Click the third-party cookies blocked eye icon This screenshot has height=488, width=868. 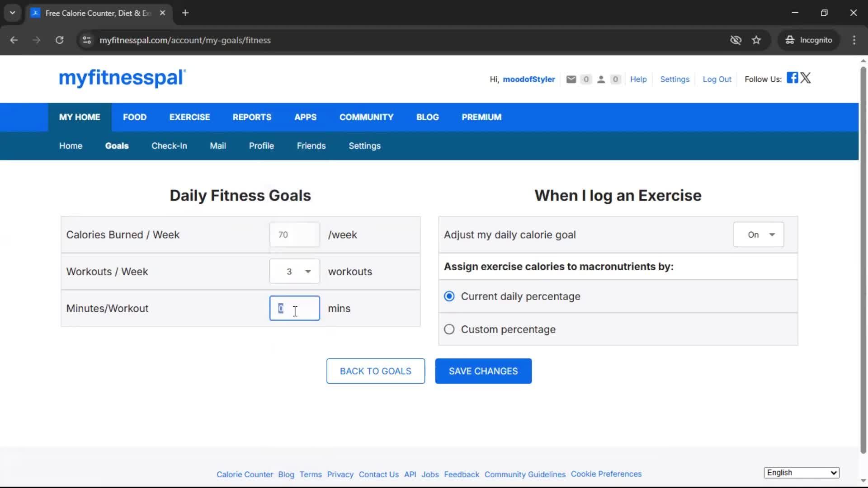pyautogui.click(x=736, y=40)
